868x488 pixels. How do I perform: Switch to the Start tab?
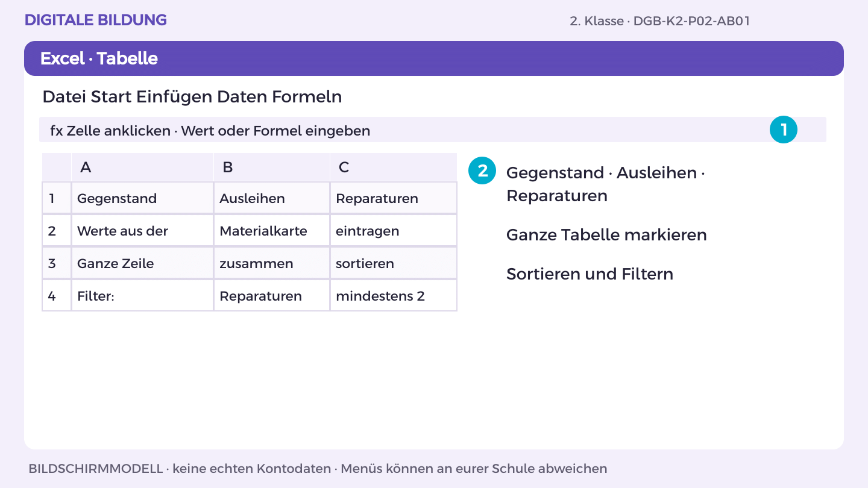coord(112,97)
